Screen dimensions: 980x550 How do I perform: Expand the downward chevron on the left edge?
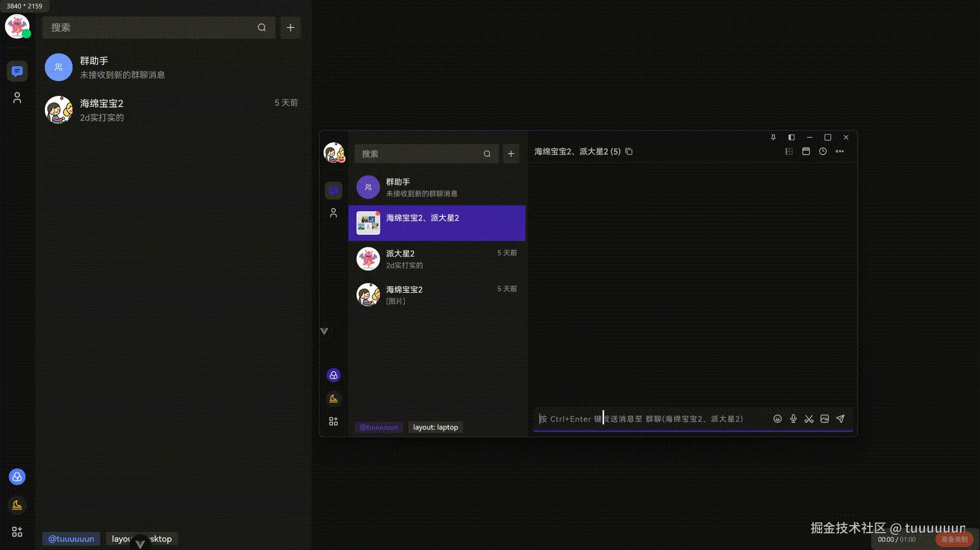coord(324,331)
